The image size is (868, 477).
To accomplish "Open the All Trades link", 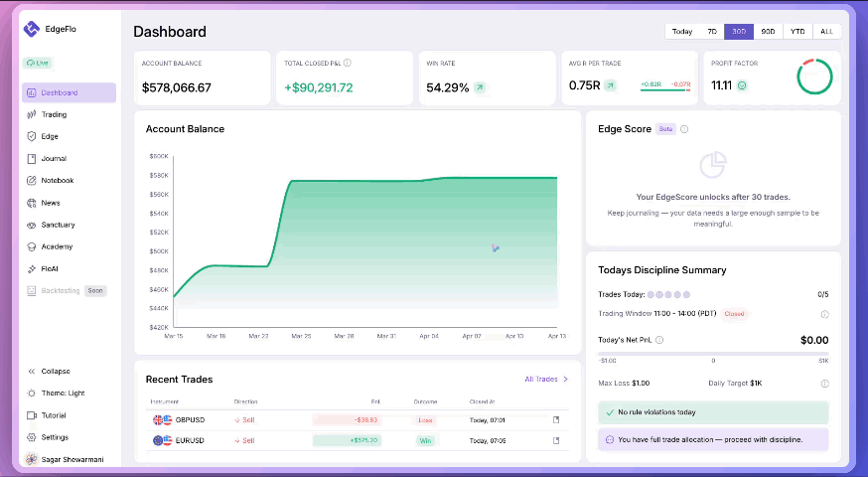I will pos(546,379).
